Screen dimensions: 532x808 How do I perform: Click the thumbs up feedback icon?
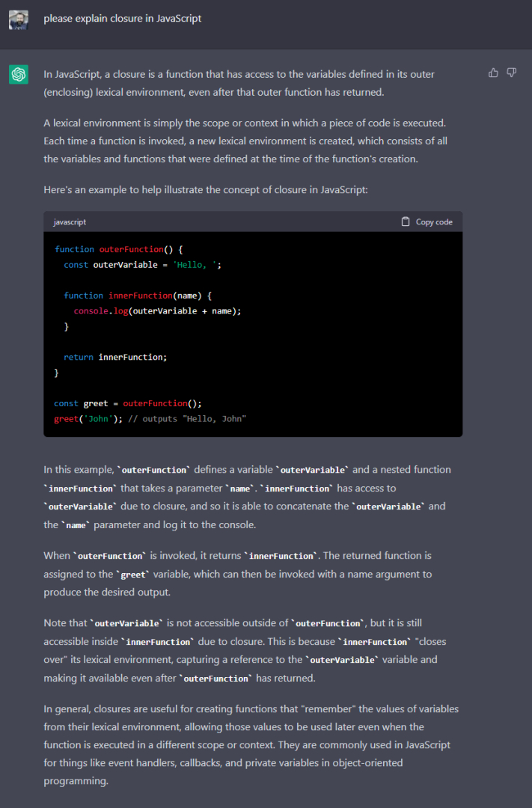[x=493, y=73]
